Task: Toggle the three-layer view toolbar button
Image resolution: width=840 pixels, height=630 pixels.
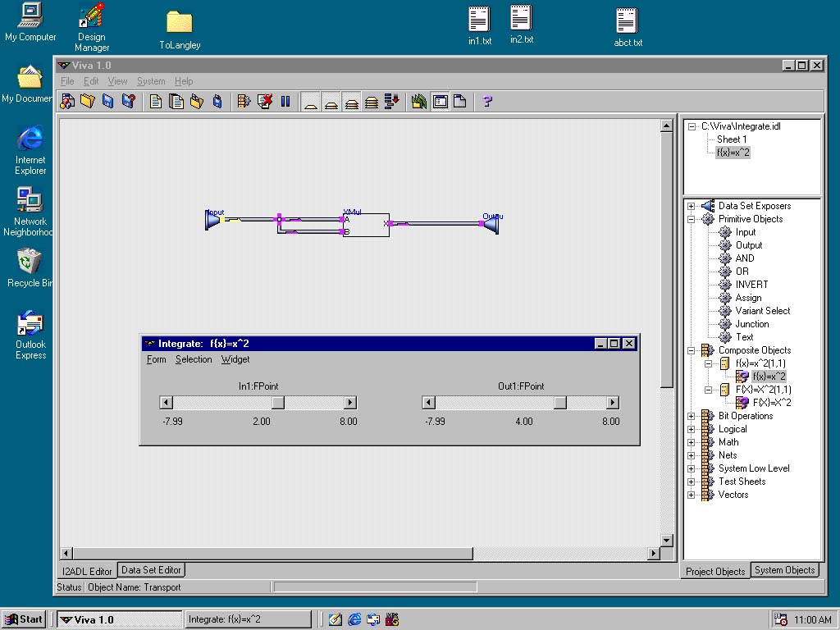Action: [x=352, y=102]
